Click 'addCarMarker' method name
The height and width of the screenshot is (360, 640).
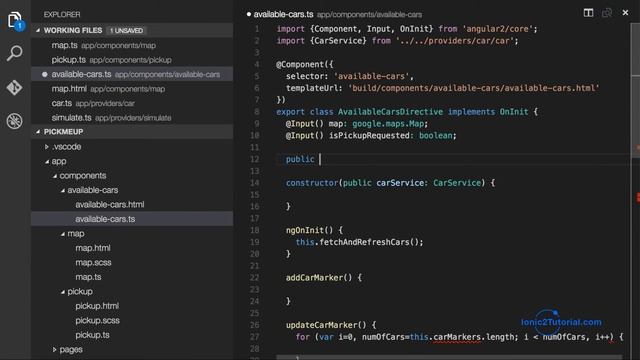314,278
